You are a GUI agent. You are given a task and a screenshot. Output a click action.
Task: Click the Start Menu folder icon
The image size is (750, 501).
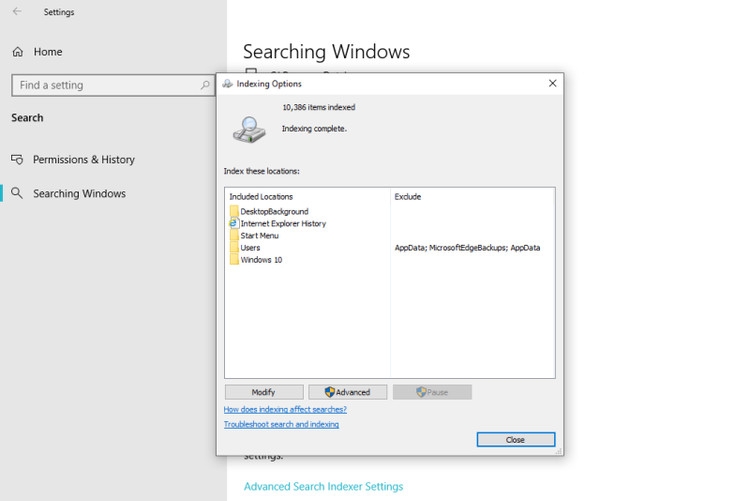[x=234, y=235]
